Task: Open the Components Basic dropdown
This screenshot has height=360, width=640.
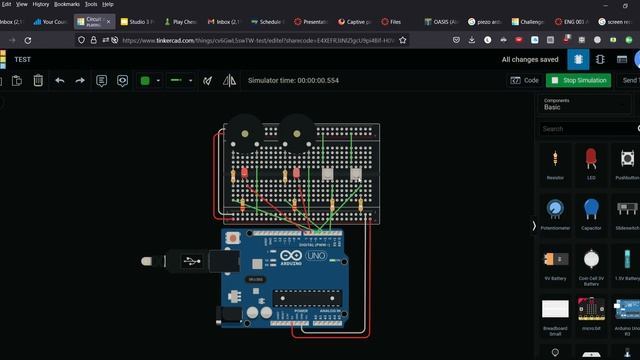Action: pos(584,104)
